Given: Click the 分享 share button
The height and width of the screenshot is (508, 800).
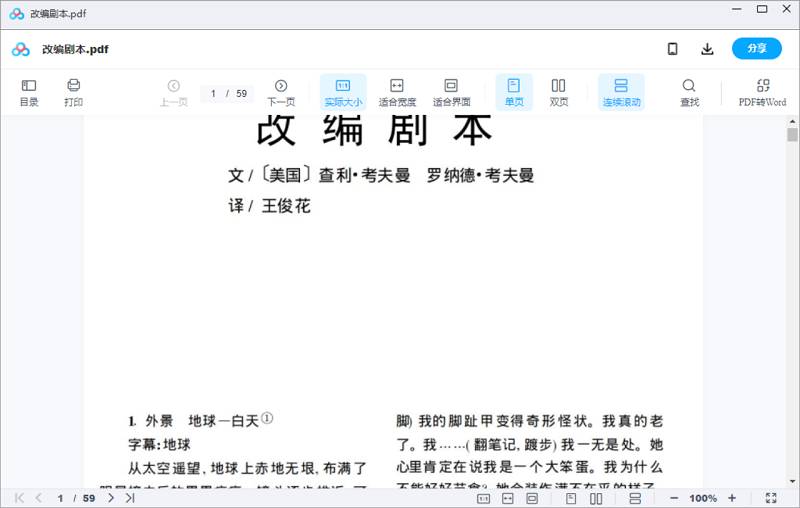Looking at the screenshot, I should pos(756,49).
